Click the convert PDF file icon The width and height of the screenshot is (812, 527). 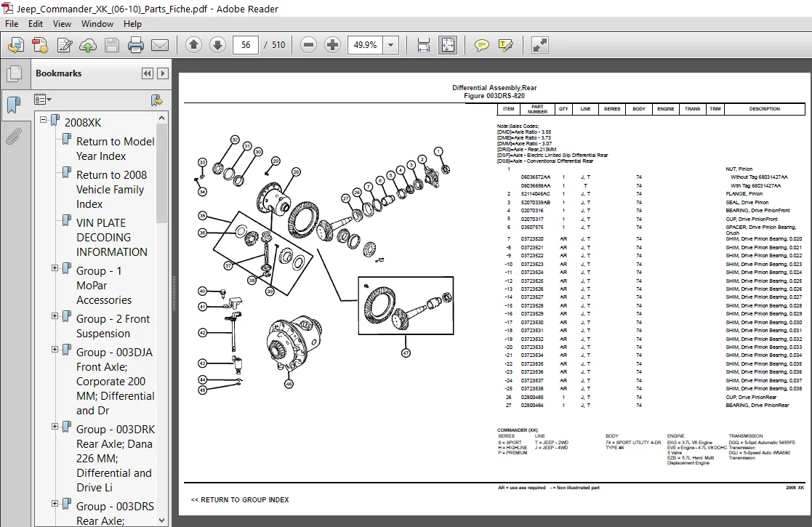pos(40,46)
